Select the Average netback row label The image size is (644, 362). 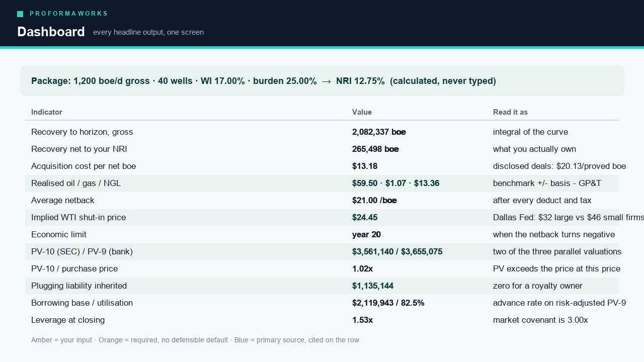pyautogui.click(x=63, y=200)
